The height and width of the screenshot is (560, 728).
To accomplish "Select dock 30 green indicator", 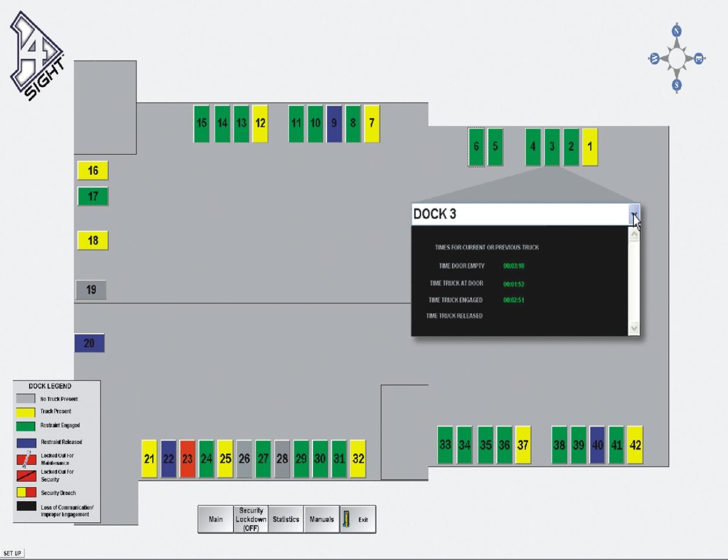I will tap(320, 459).
